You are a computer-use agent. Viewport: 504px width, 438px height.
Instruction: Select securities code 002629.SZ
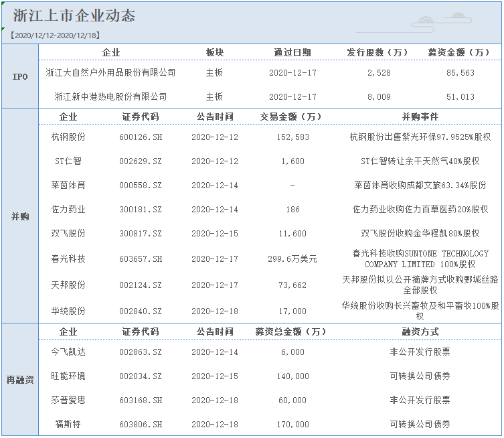click(141, 161)
